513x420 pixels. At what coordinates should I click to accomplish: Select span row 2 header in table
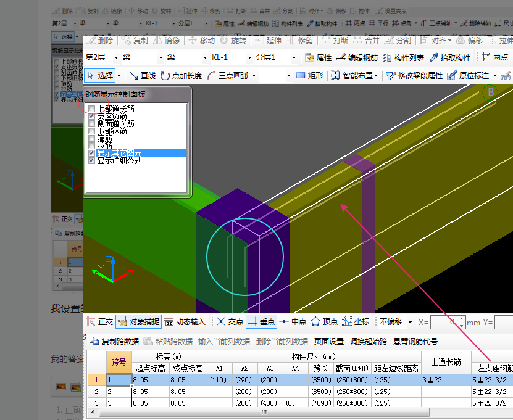tap(96, 392)
